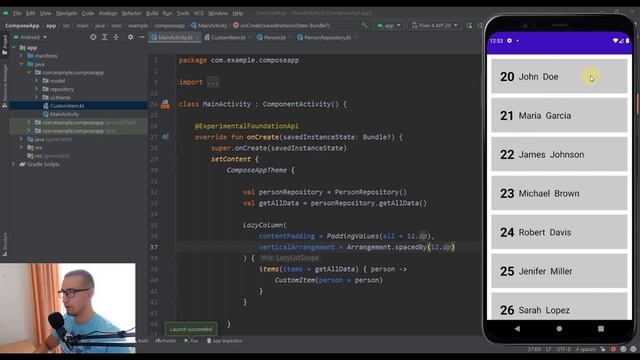Tap the emulator Home navigation button
The image size is (640, 360).
559,329
